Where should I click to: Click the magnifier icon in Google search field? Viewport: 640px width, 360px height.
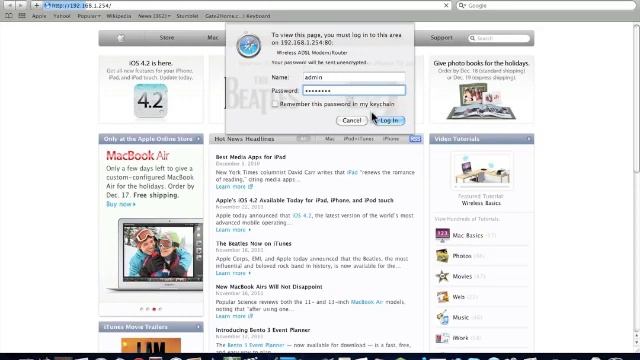pos(462,5)
